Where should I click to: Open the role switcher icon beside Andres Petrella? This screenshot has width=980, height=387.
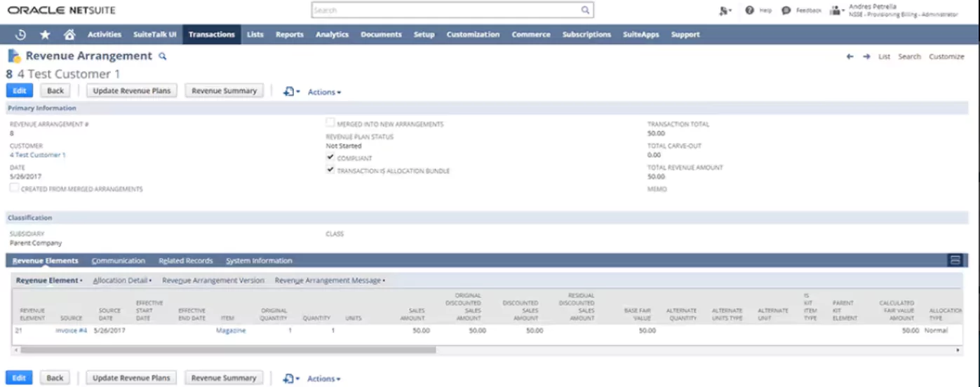[836, 11]
